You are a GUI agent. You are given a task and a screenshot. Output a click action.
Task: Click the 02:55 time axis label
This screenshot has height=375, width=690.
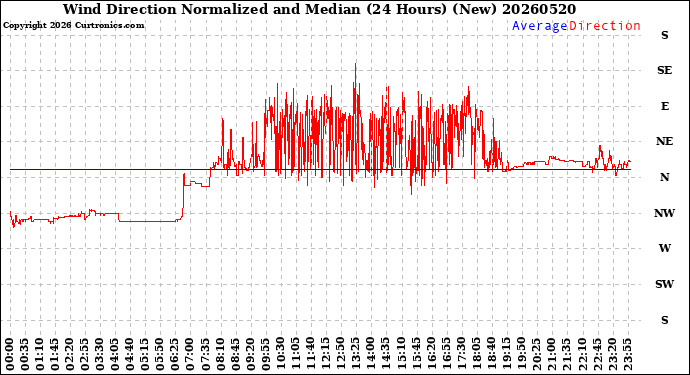[85, 354]
